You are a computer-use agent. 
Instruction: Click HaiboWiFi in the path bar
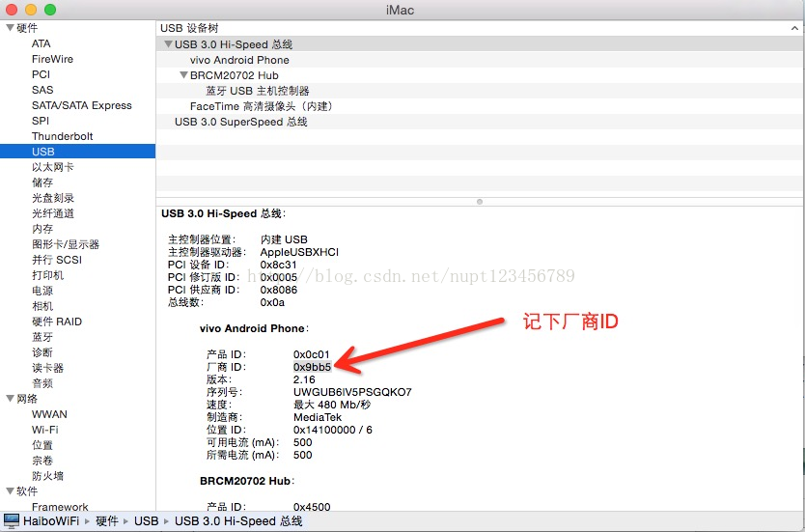pyautogui.click(x=51, y=520)
